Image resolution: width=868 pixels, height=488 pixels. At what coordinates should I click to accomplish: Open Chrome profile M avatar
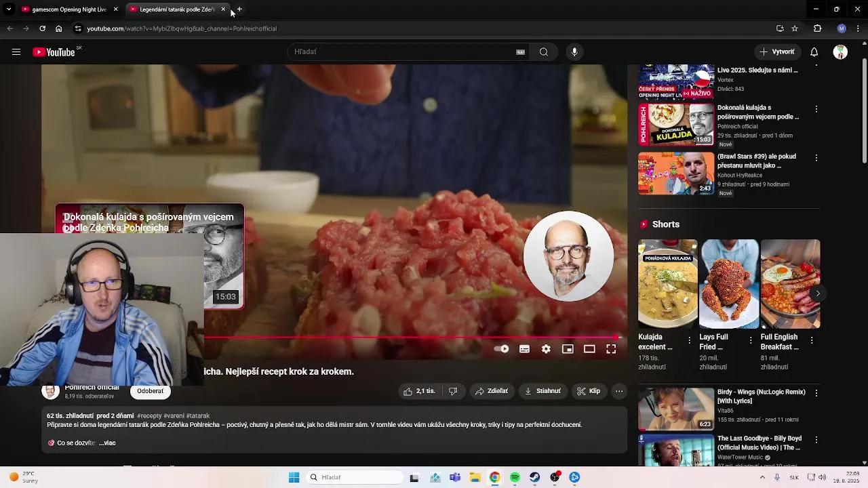(842, 28)
